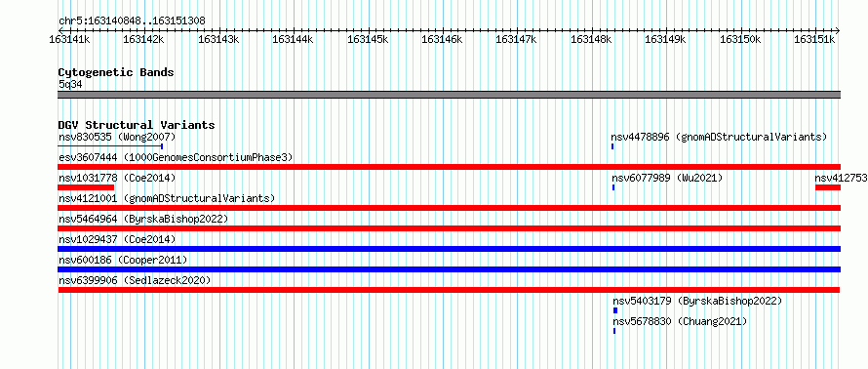The height and width of the screenshot is (369, 868).
Task: Open variant label nsv830535 (Wong2007)
Action: click(x=117, y=137)
